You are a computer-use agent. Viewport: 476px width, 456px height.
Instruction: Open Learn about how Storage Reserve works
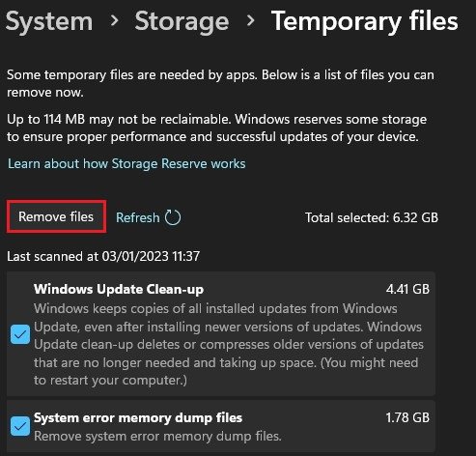pos(126,164)
